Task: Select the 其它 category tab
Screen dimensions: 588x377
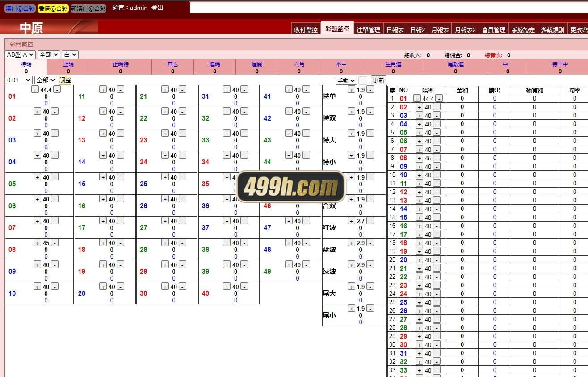Action: 173,67
